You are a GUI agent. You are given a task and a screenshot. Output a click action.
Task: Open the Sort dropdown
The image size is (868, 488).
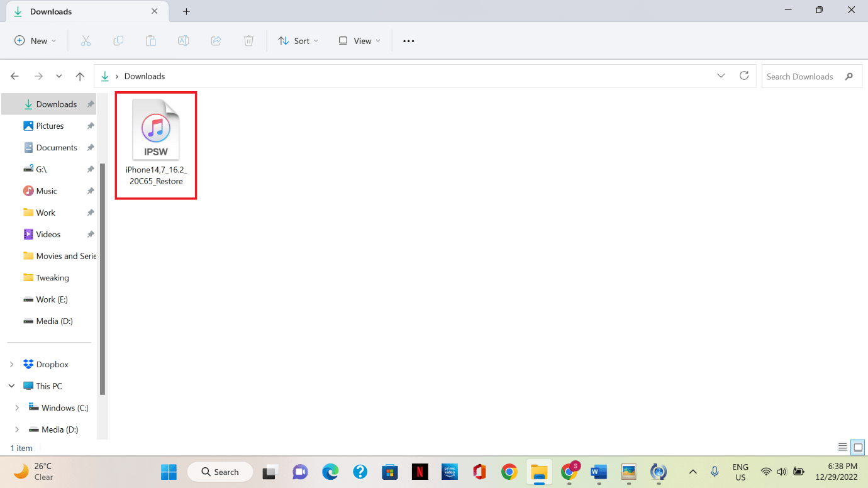(x=298, y=40)
